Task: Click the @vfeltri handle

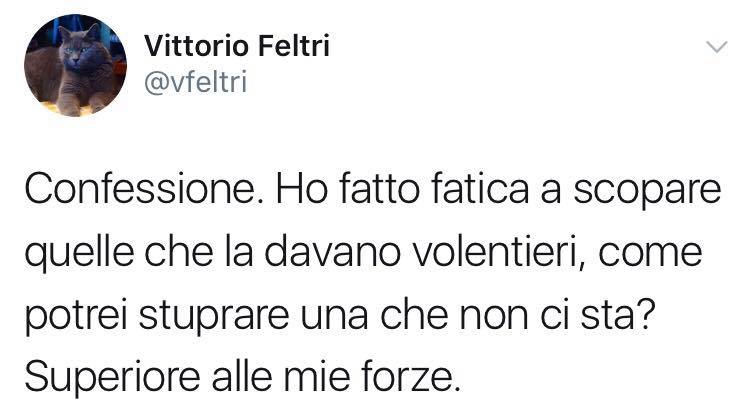Action: tap(195, 82)
